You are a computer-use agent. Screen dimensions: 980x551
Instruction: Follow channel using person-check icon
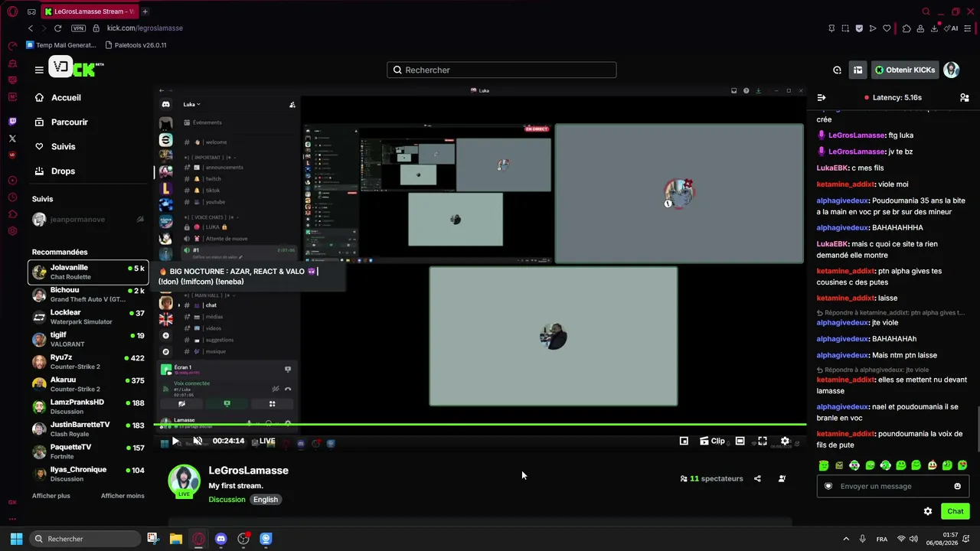[782, 479]
